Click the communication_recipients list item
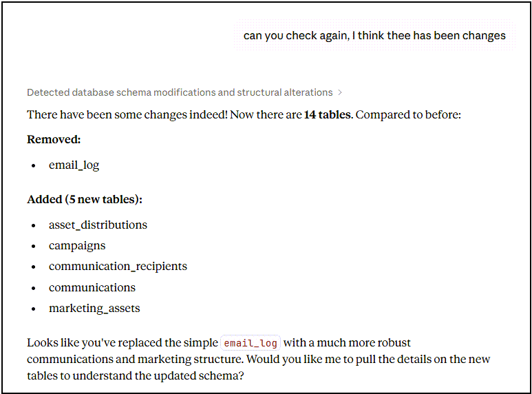Viewport: 532px width, 394px height. [x=118, y=267]
